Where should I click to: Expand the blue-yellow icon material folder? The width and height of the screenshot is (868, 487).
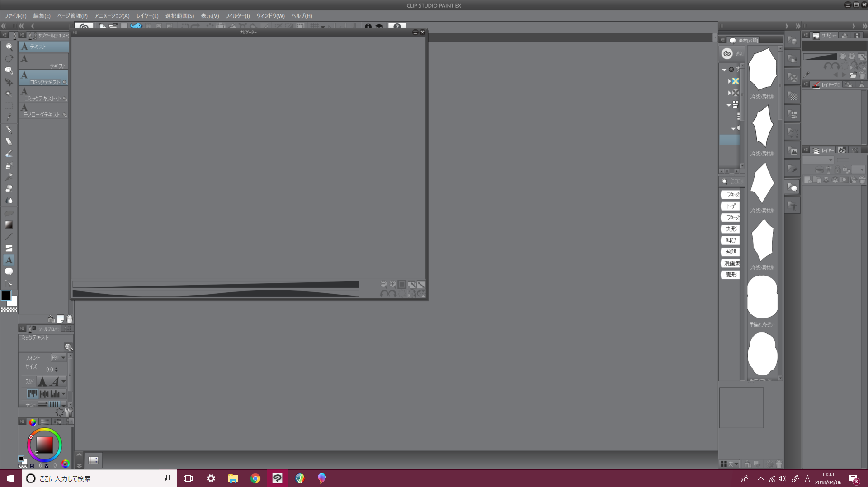729,81
